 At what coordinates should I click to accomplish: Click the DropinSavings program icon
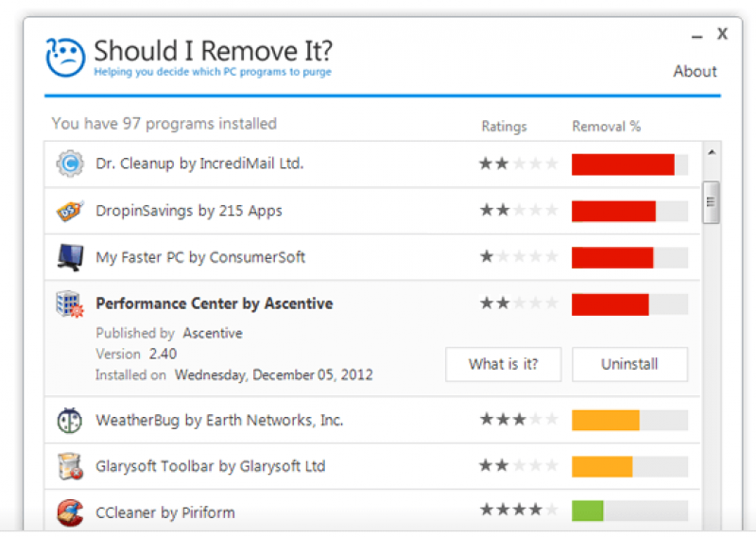pyautogui.click(x=70, y=210)
